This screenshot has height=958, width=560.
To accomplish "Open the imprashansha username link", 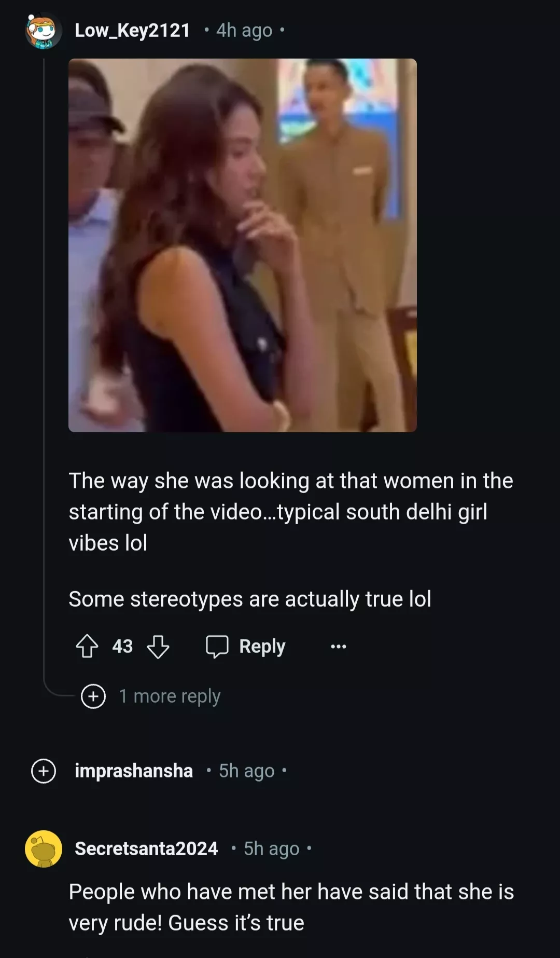I will [x=134, y=771].
